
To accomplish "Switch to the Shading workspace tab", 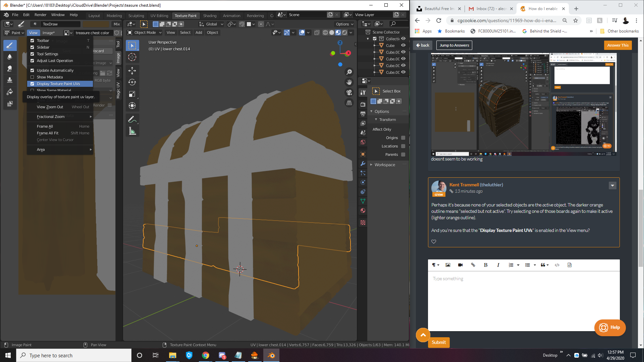I will 210,16.
